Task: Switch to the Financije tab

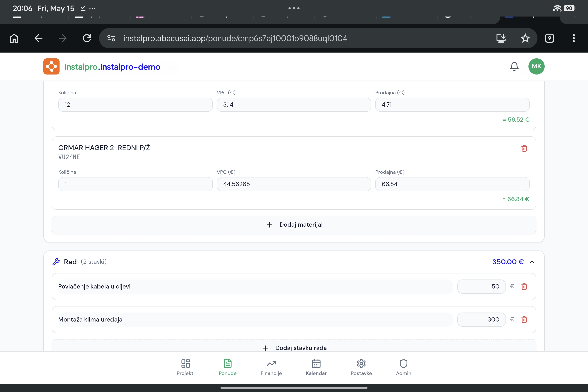Action: point(271,367)
